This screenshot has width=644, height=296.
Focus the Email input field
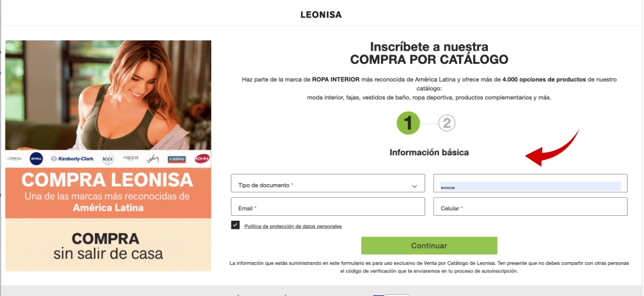point(328,207)
